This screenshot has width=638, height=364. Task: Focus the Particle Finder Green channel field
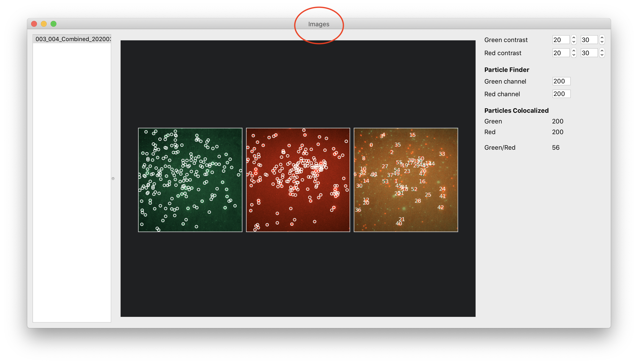click(561, 81)
